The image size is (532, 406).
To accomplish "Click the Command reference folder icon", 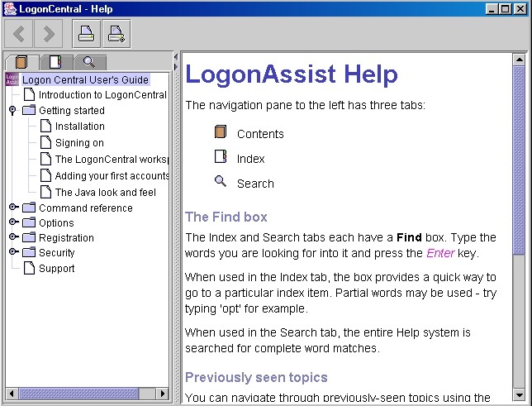I will pos(29,208).
